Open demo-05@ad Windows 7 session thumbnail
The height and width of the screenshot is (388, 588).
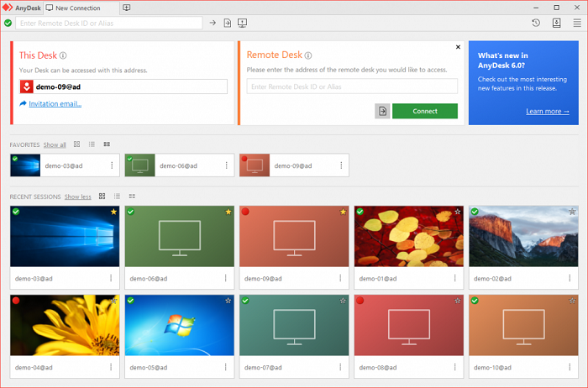pyautogui.click(x=180, y=325)
